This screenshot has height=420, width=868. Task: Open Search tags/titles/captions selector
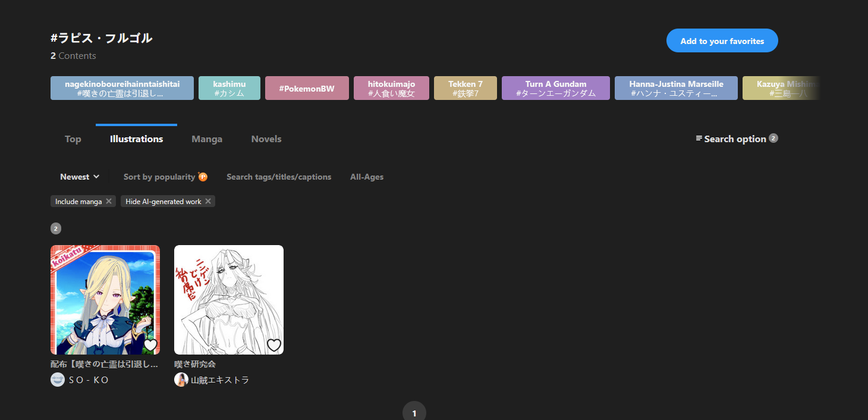click(279, 177)
